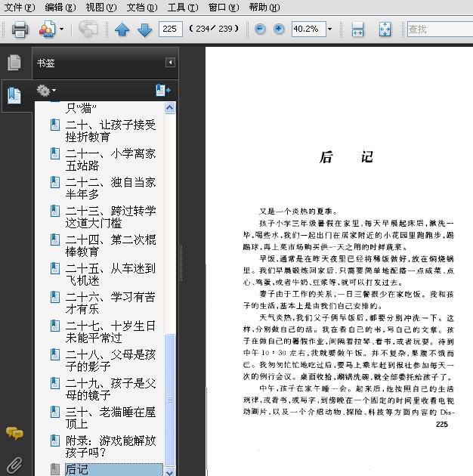The width and height of the screenshot is (473, 476).
Task: Click bookmark icon beside 二十四、第二次棍
Action: [55, 240]
